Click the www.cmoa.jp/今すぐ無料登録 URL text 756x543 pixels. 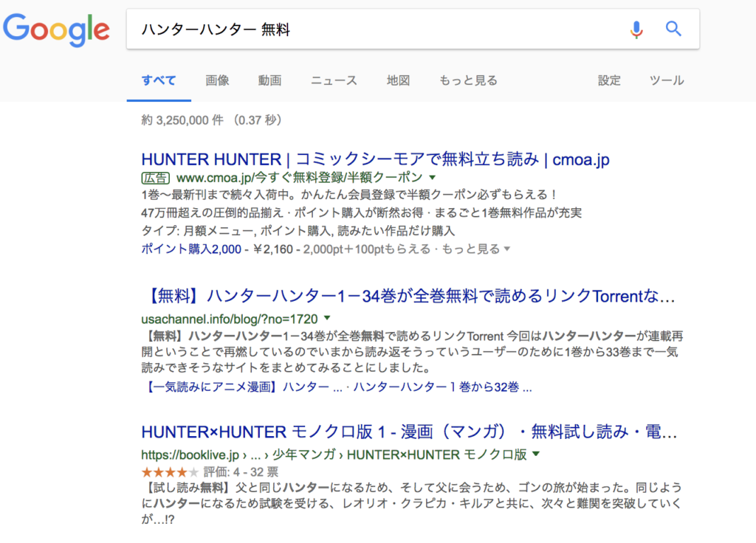pyautogui.click(x=300, y=178)
